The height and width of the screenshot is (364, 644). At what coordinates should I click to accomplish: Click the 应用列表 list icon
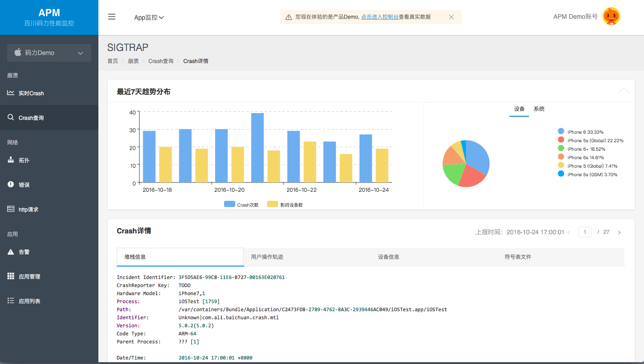point(11,301)
